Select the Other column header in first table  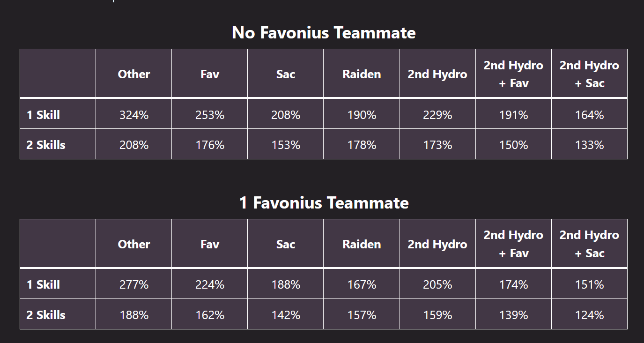click(134, 74)
